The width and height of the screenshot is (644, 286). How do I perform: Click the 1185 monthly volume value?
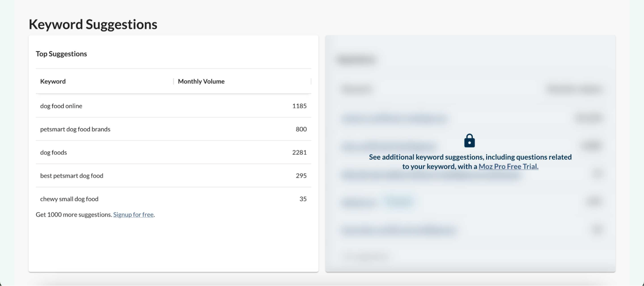coord(299,106)
